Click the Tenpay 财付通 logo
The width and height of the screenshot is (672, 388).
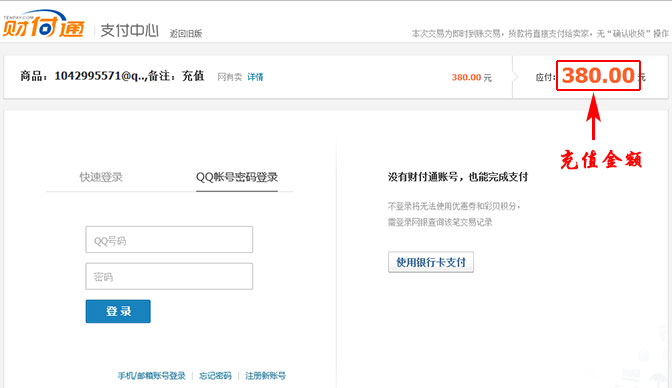pos(44,24)
